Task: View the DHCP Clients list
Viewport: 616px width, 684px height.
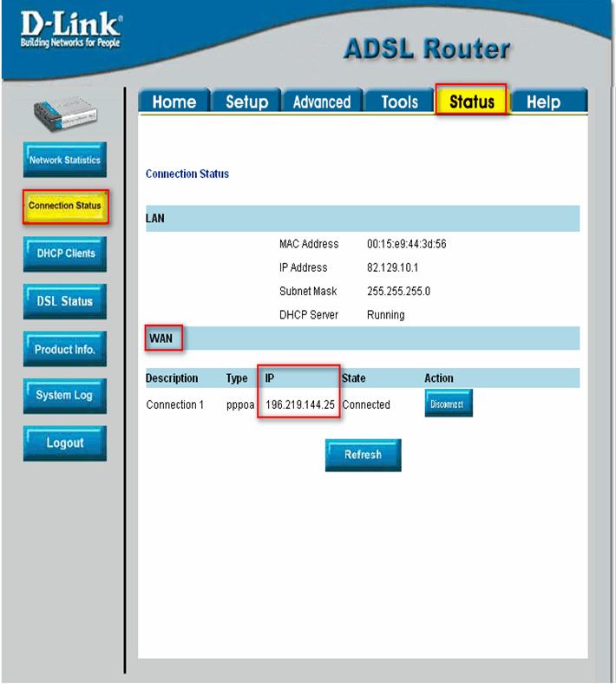Action: point(65,253)
